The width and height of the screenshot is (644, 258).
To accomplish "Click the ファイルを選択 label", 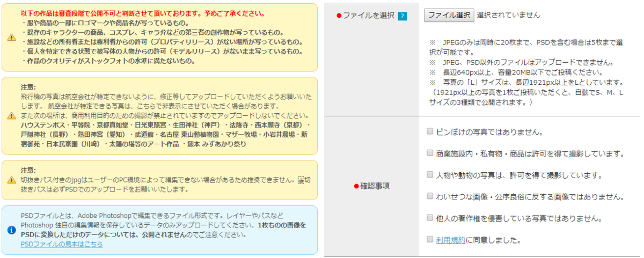I will [x=369, y=16].
